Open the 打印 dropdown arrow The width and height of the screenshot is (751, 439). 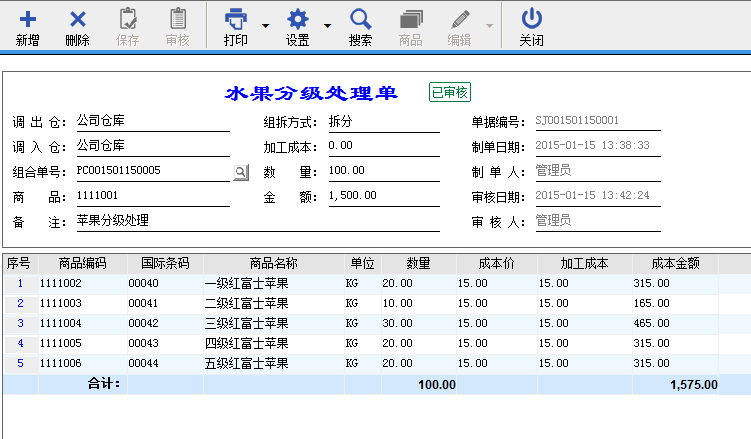(265, 25)
